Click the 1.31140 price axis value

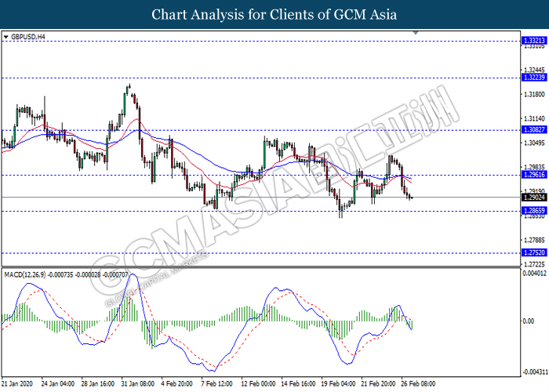coord(534,118)
